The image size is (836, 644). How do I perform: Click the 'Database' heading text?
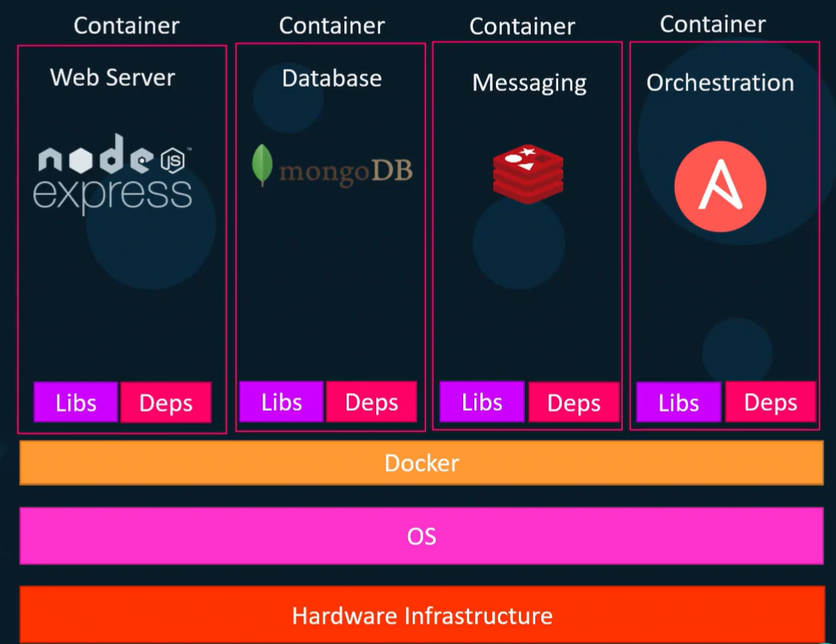(x=331, y=78)
